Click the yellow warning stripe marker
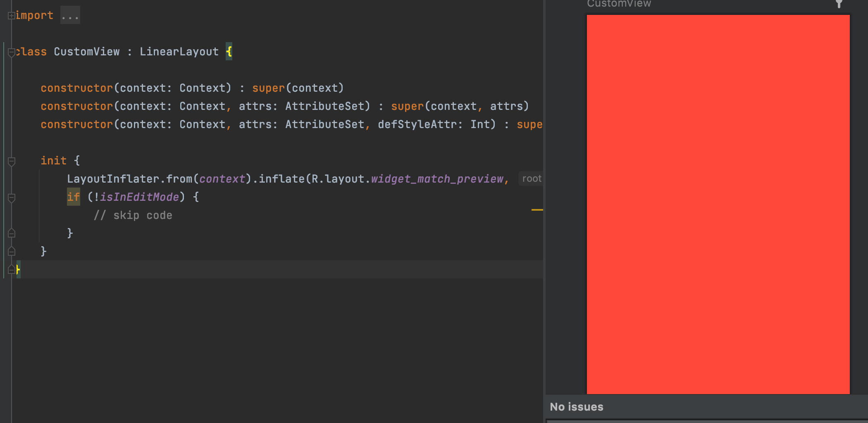Image resolution: width=868 pixels, height=423 pixels. click(x=537, y=210)
